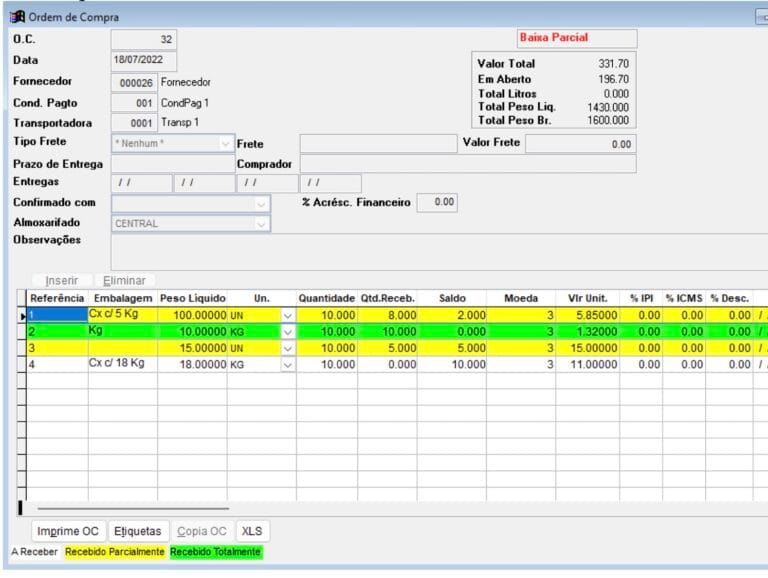Click the Ordem de Compra window icon
The width and height of the screenshot is (768, 578).
tap(17, 17)
